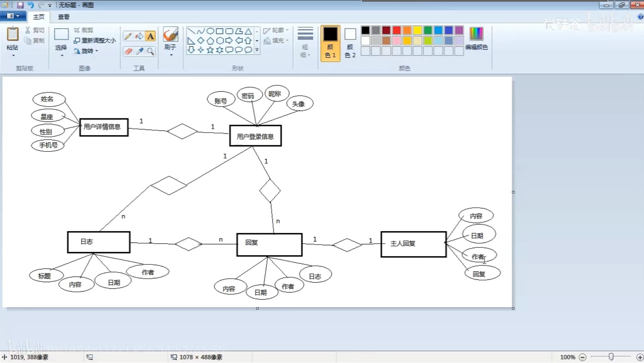This screenshot has height=363, width=644.
Task: Select the Pencil tool
Action: point(128,36)
